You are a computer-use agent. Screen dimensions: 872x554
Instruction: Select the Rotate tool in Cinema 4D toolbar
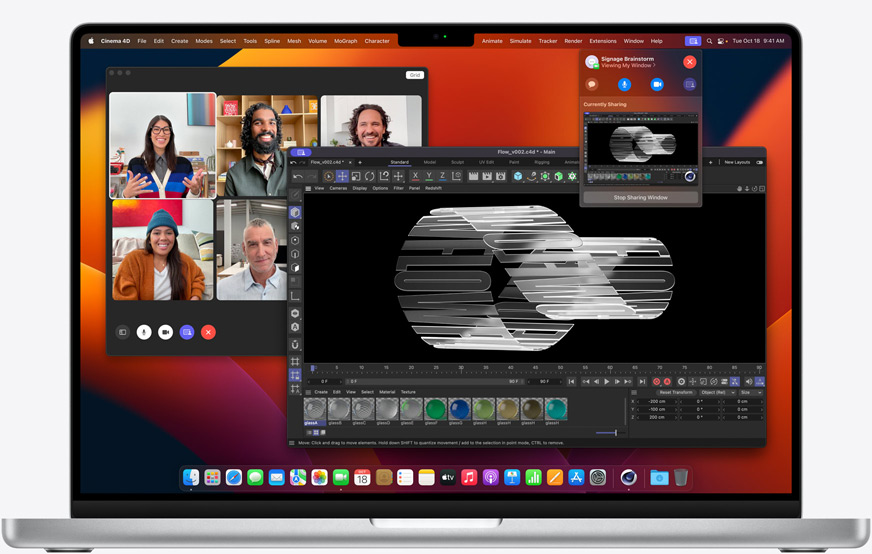tap(370, 176)
